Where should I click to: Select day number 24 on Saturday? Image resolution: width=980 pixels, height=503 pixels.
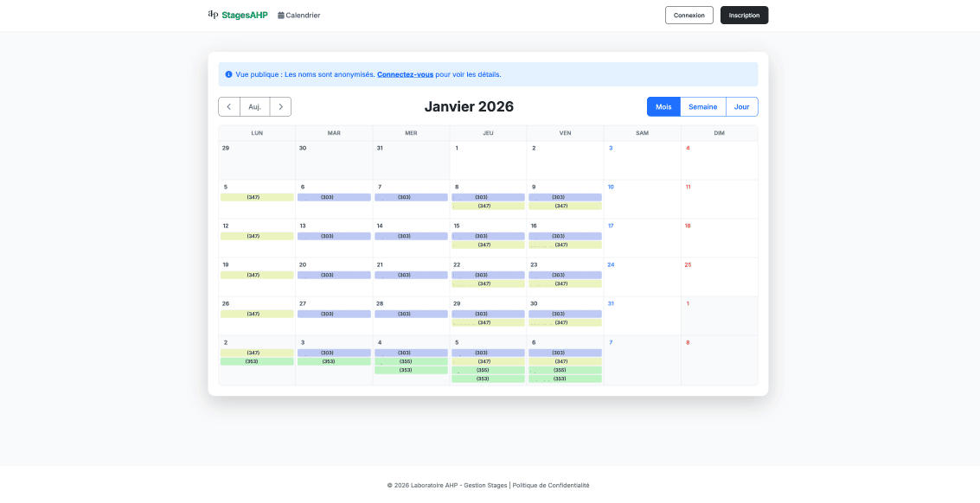(x=611, y=264)
